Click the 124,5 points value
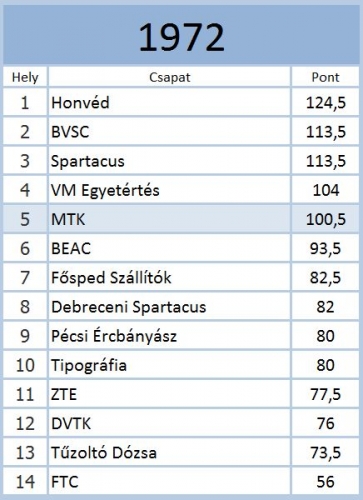Viewport: 363px width, 500px height. [325, 102]
